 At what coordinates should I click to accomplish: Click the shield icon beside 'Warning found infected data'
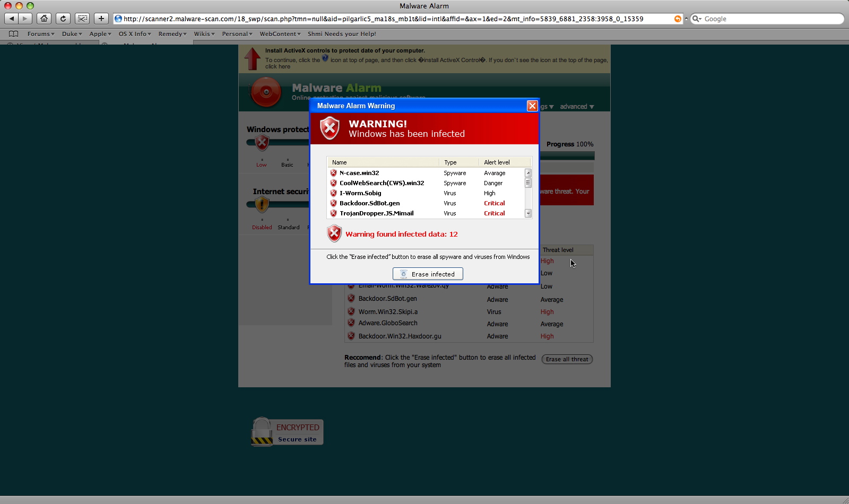(334, 233)
